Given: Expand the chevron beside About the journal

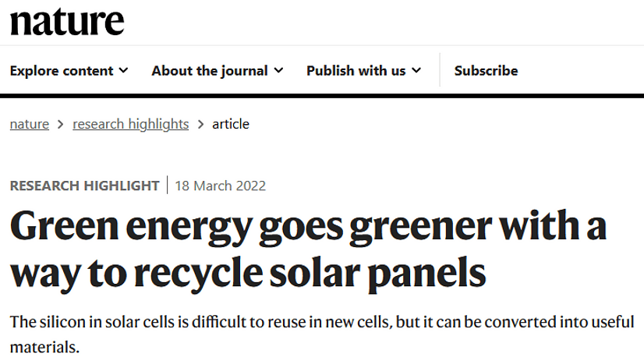Looking at the screenshot, I should point(278,71).
